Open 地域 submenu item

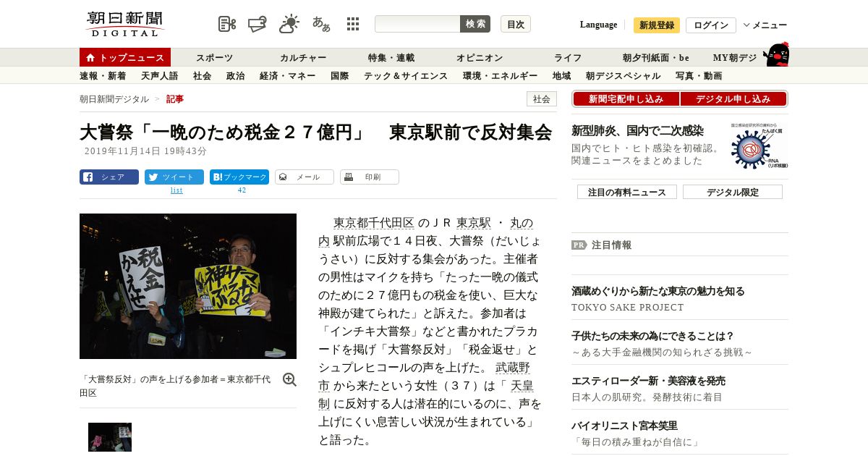point(561,75)
